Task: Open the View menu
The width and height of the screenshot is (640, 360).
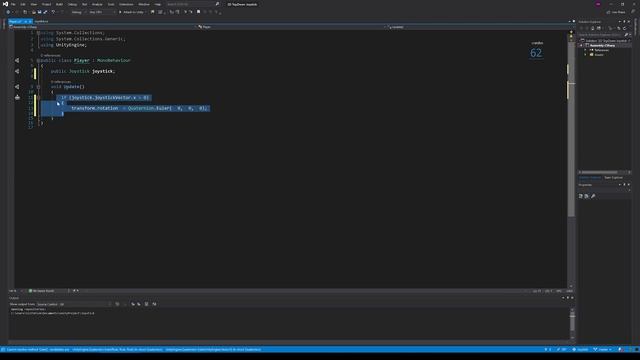Action: click(x=34, y=4)
